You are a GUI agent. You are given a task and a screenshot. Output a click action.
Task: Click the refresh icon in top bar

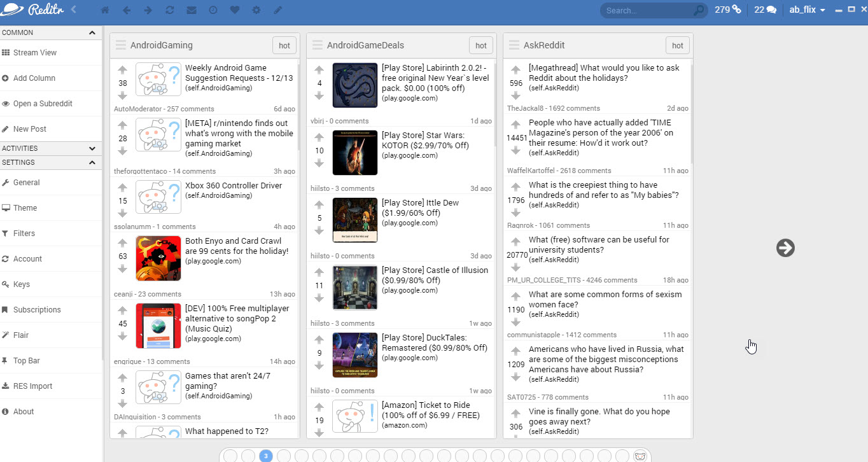pos(169,10)
